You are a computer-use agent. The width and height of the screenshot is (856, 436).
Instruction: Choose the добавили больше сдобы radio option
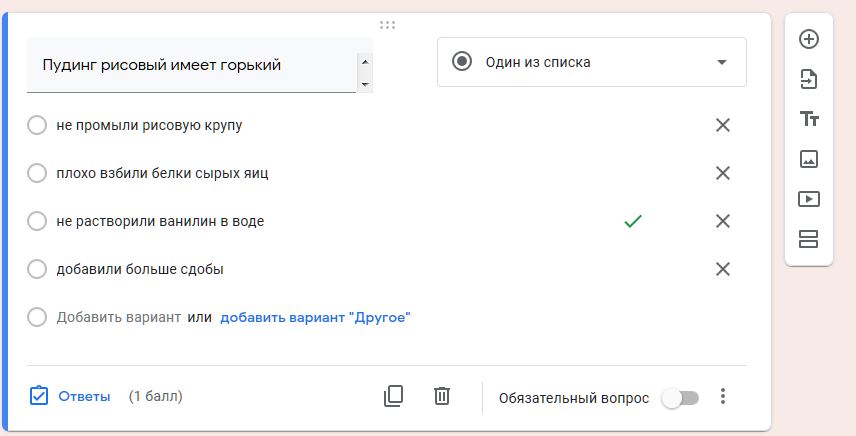click(x=37, y=269)
